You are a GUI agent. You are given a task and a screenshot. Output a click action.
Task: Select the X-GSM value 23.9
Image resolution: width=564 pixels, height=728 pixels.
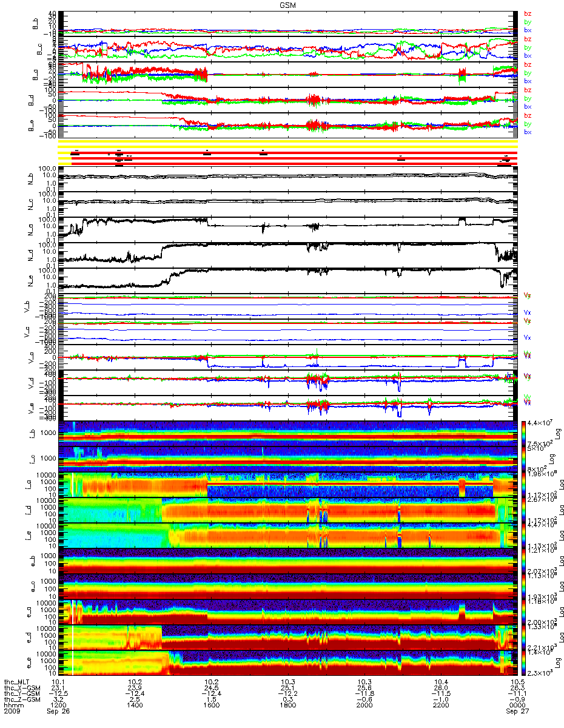(x=135, y=689)
